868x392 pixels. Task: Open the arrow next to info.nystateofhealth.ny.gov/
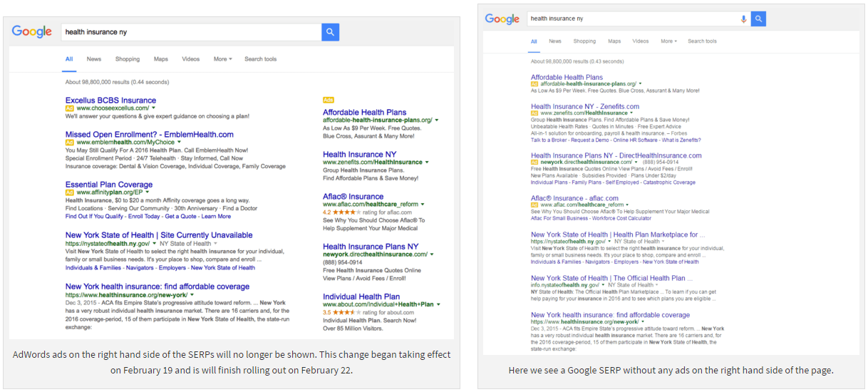[603, 285]
